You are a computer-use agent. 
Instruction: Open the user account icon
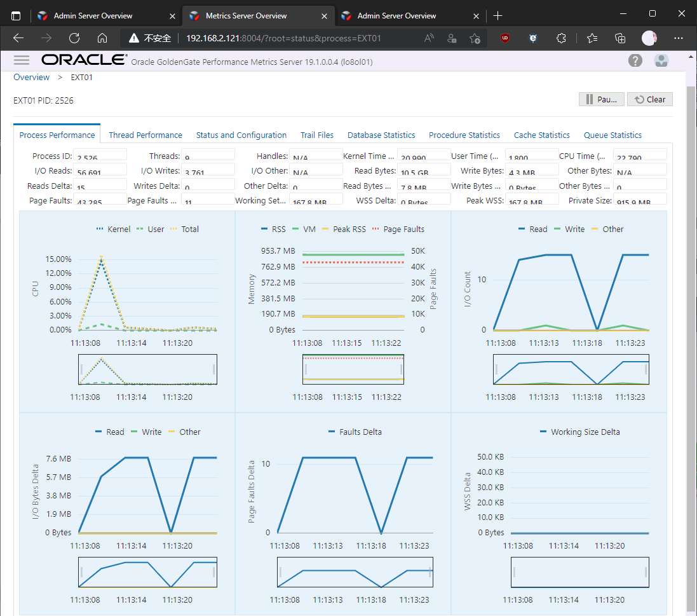coord(661,60)
